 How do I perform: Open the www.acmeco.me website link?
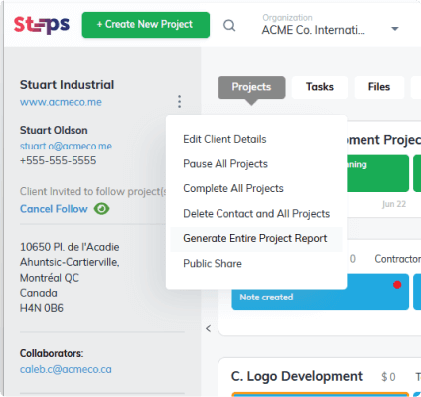click(x=61, y=102)
